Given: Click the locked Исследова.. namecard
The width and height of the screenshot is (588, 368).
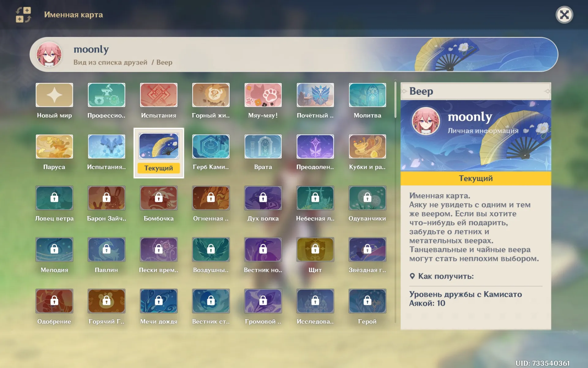Looking at the screenshot, I should tap(315, 301).
